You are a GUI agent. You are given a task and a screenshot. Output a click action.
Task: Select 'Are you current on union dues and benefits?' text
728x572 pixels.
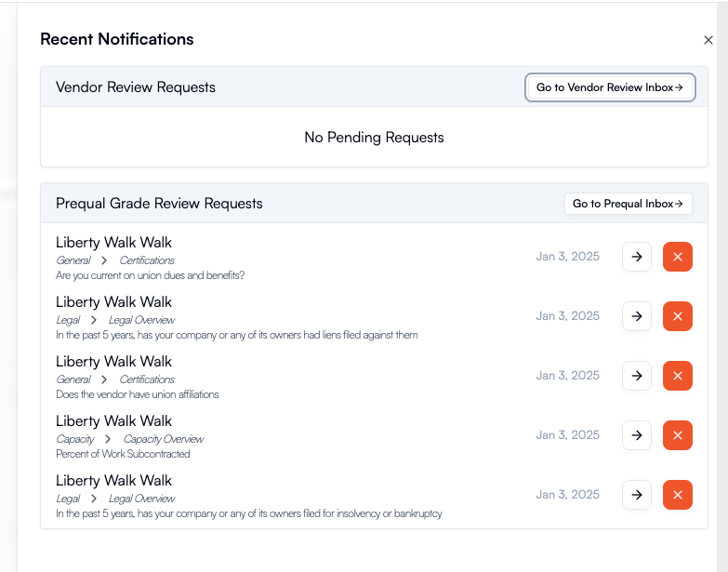(150, 275)
